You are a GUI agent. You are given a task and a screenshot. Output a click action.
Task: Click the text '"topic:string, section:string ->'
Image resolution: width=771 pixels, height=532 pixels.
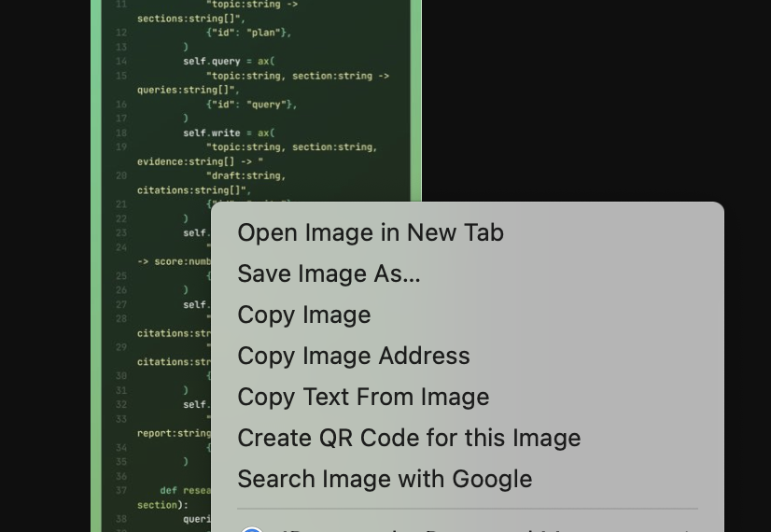(298, 77)
